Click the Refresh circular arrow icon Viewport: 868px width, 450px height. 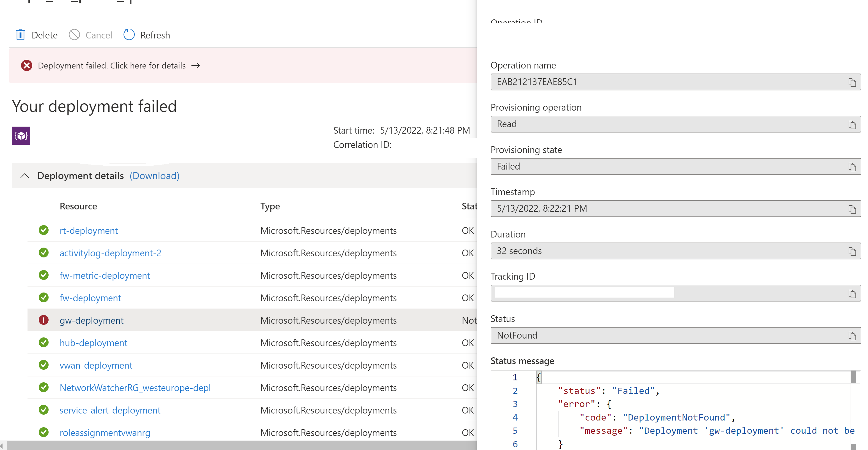129,35
